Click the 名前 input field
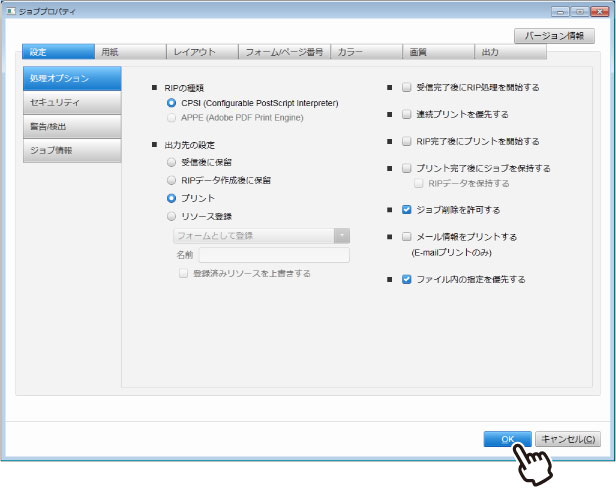This screenshot has height=489, width=616. (274, 255)
